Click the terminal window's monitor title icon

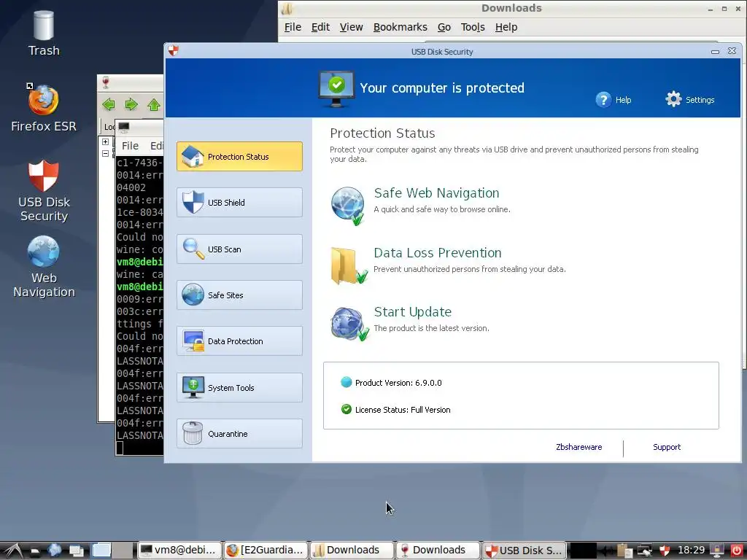[124, 127]
